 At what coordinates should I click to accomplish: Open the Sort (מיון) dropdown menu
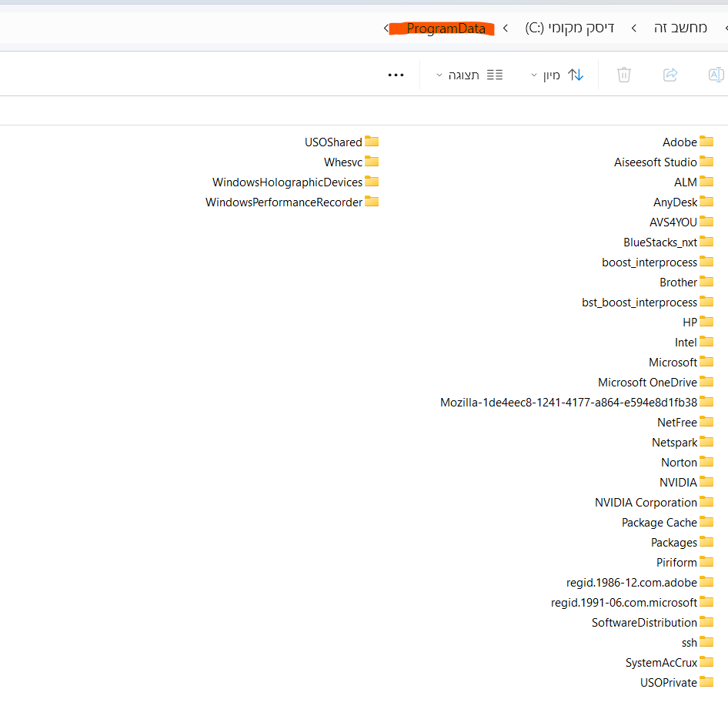pyautogui.click(x=557, y=75)
